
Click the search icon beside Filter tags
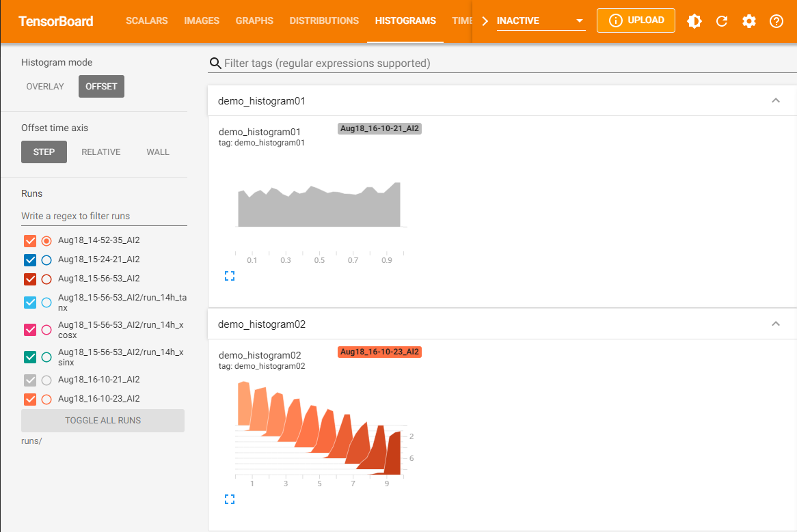click(x=215, y=64)
